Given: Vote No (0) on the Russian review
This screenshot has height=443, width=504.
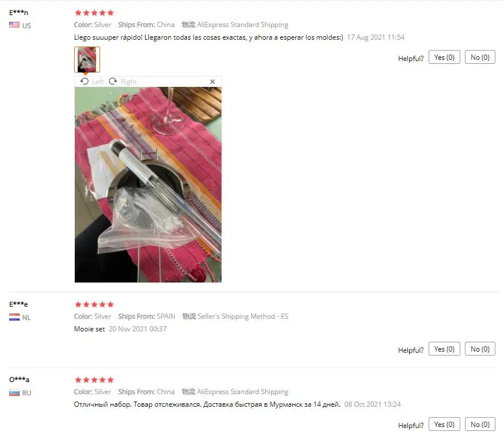Looking at the screenshot, I should [480, 425].
